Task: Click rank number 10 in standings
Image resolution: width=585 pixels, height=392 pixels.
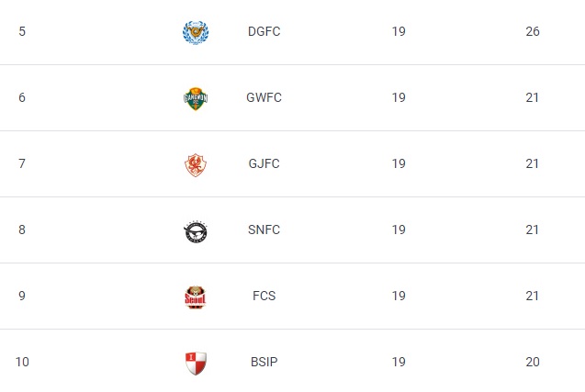Action: [x=22, y=362]
